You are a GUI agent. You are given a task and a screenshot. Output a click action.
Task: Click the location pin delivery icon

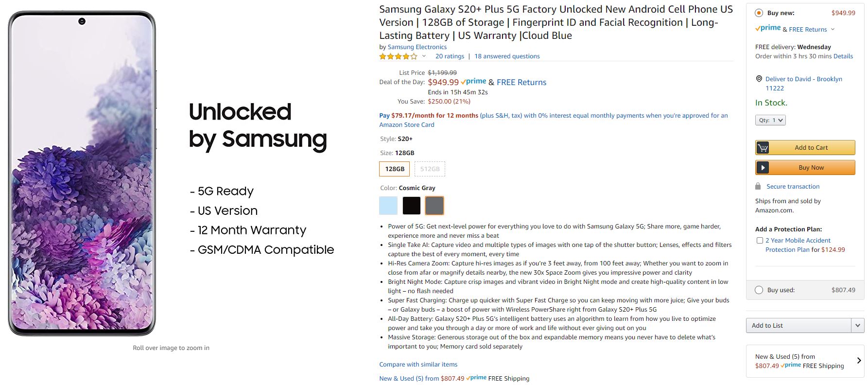click(x=759, y=79)
